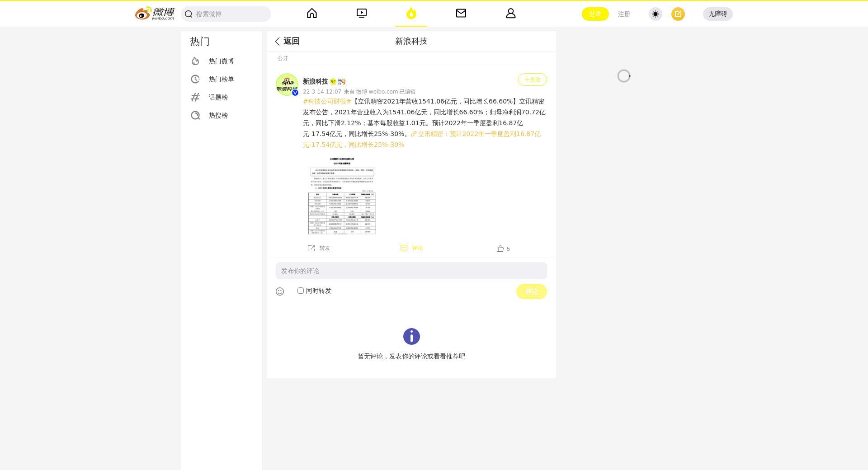
Task: Open 热门微博 in the sidebar
Action: tap(222, 61)
